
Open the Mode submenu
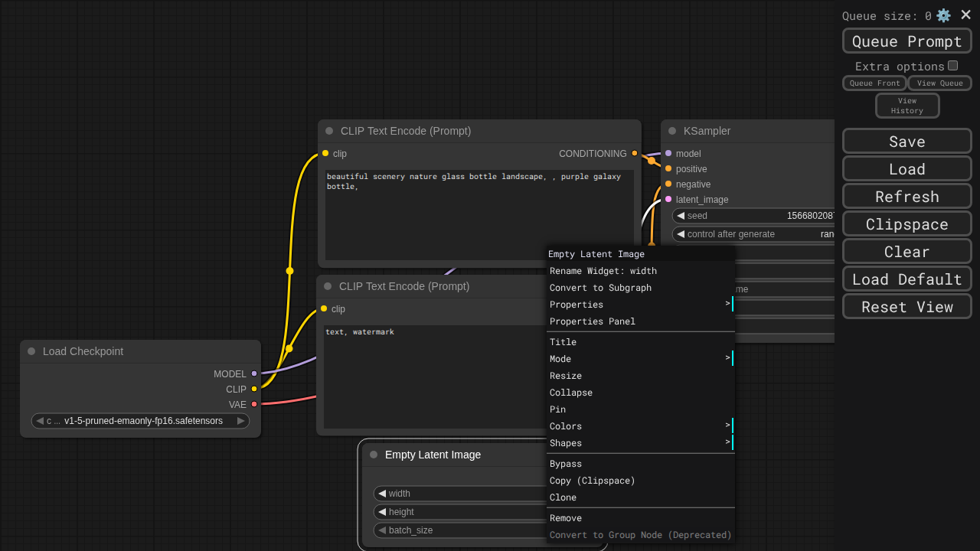click(640, 359)
